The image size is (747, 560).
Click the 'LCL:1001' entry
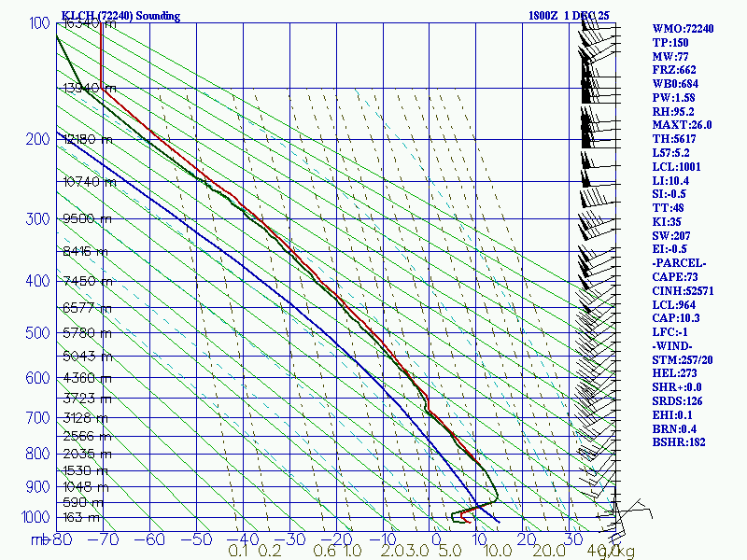(x=676, y=167)
